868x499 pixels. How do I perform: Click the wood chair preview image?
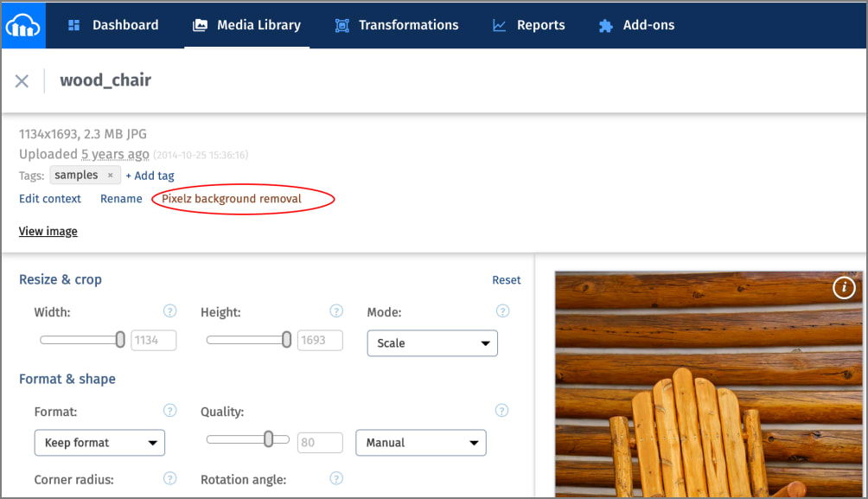point(709,384)
